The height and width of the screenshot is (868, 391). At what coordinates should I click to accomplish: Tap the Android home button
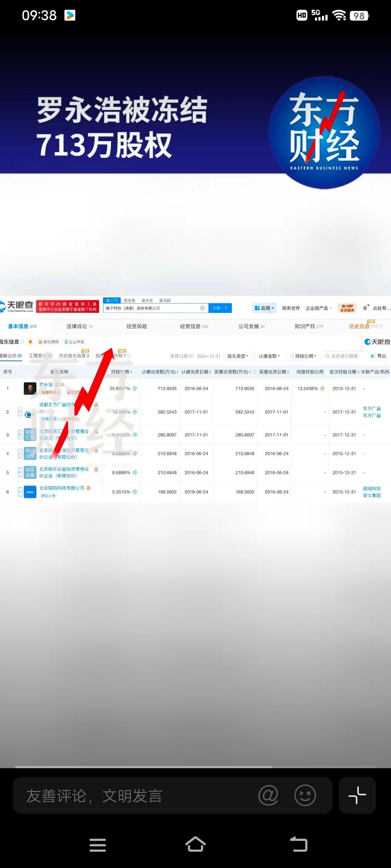click(x=195, y=844)
